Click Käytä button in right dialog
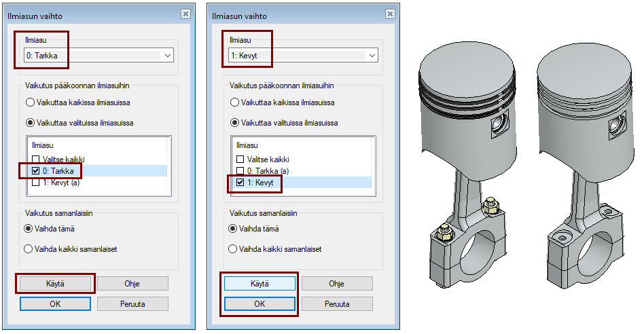The width and height of the screenshot is (644, 334). (x=260, y=284)
